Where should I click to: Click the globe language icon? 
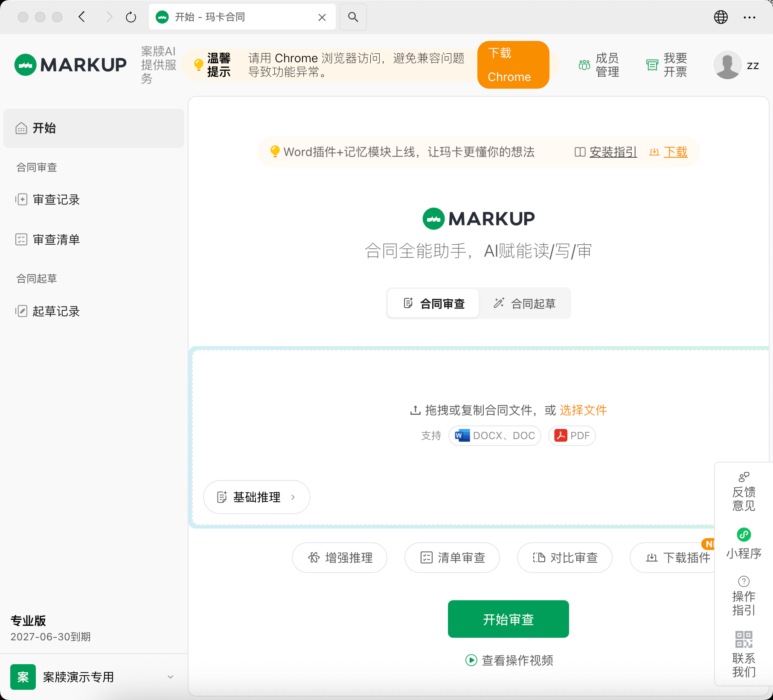click(721, 17)
